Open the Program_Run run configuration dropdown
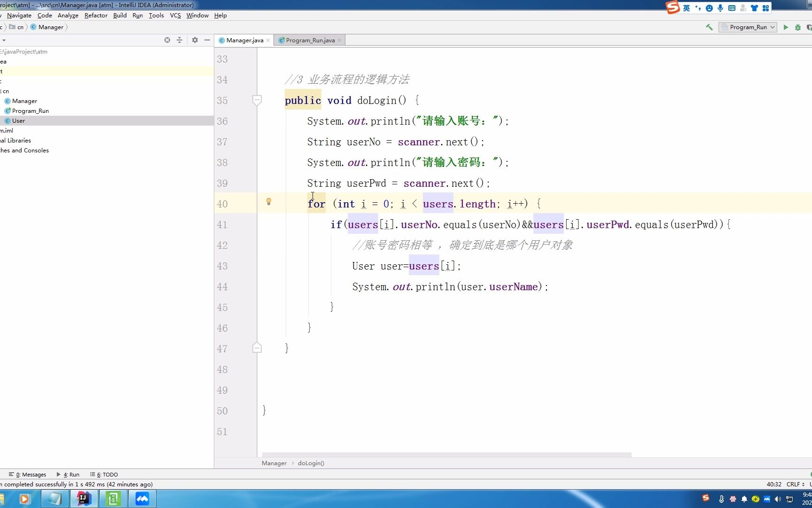812x508 pixels. [748, 27]
